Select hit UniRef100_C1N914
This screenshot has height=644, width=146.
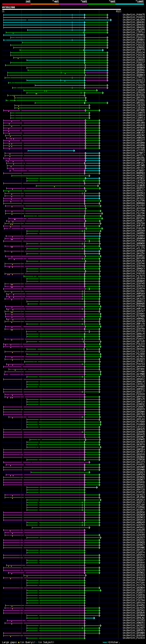pyautogui.click(x=134, y=115)
